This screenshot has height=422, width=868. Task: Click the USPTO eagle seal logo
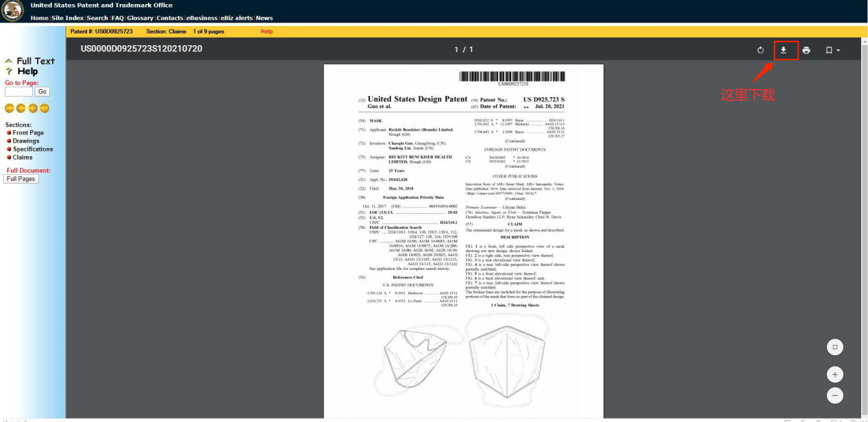click(13, 11)
